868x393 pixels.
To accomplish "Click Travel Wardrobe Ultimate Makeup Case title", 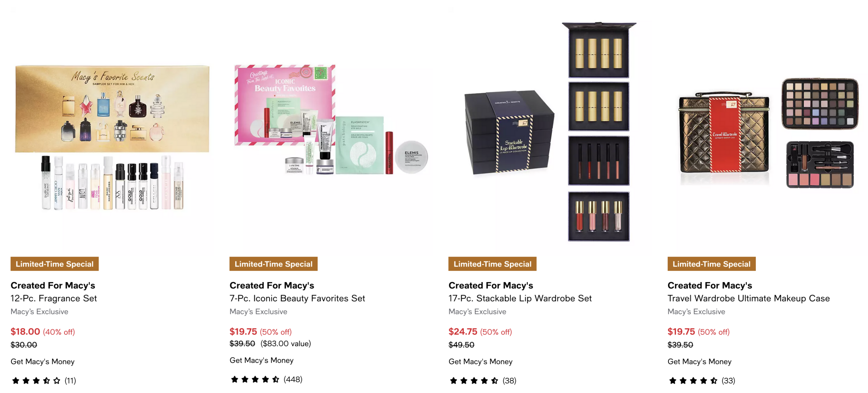I will 748,298.
